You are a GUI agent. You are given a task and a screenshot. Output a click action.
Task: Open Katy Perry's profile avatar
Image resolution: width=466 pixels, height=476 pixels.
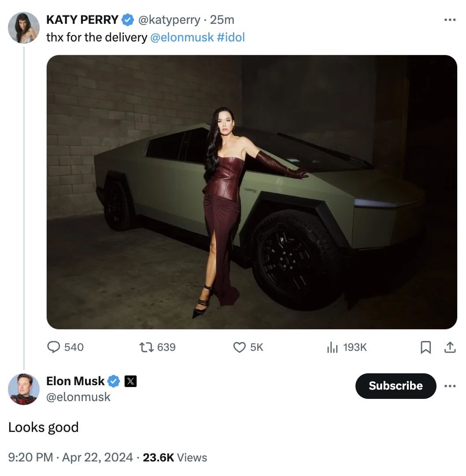[x=24, y=27]
